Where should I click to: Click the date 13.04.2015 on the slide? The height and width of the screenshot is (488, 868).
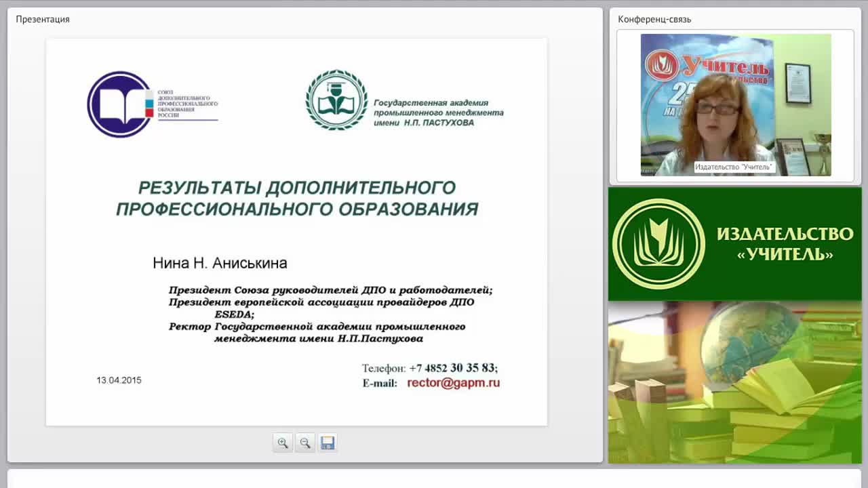119,380
